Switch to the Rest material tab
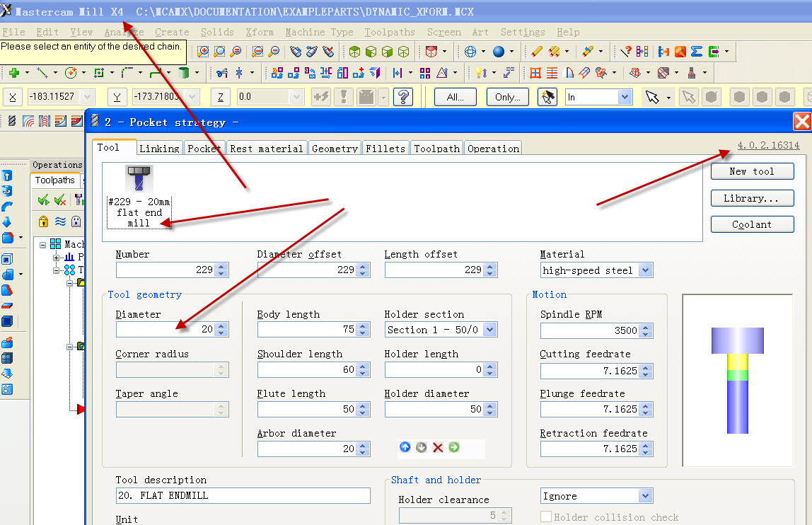 click(266, 148)
